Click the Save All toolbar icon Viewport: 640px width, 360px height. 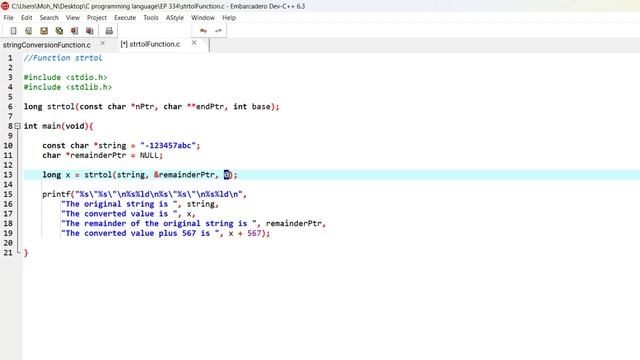tap(59, 31)
